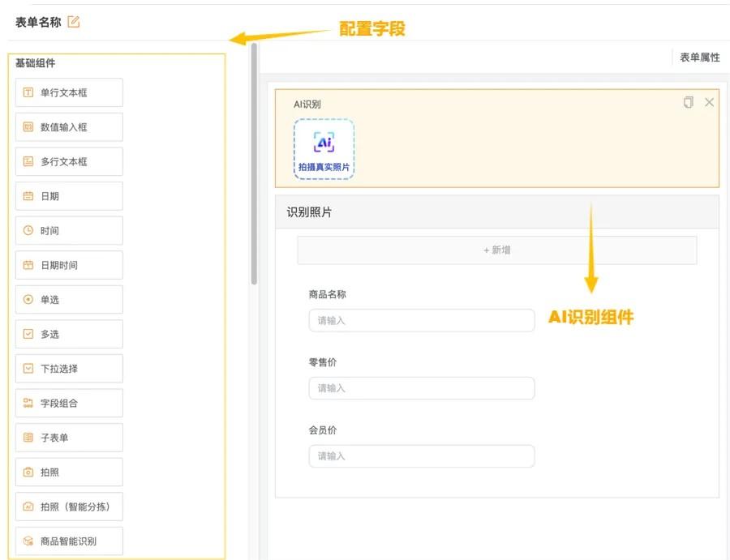The height and width of the screenshot is (560, 730).
Task: Add the 日期 component
Action: click(x=69, y=196)
